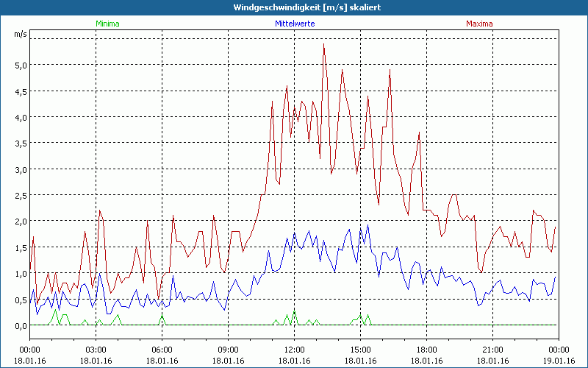The image size is (588, 368).
Task: Select the 21:00 time axis label
Action: 492,350
